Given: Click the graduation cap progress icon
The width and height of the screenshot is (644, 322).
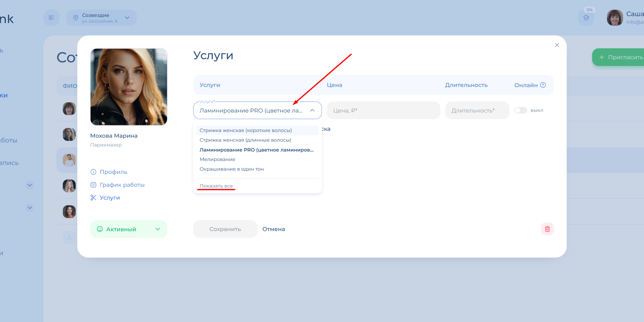Looking at the screenshot, I should (586, 18).
